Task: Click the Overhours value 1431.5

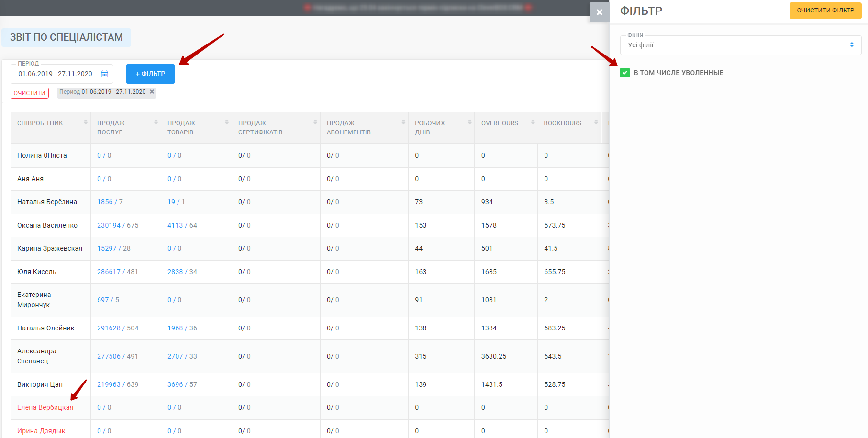Action: click(x=492, y=384)
